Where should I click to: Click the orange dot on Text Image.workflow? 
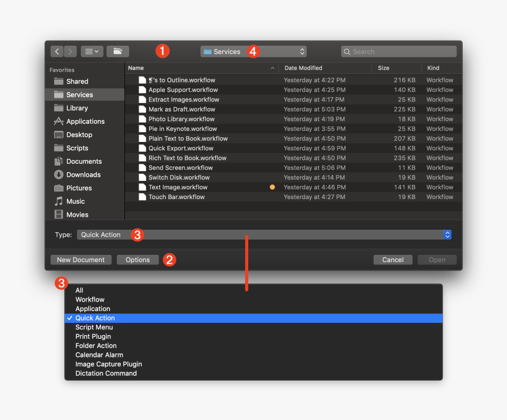click(272, 187)
